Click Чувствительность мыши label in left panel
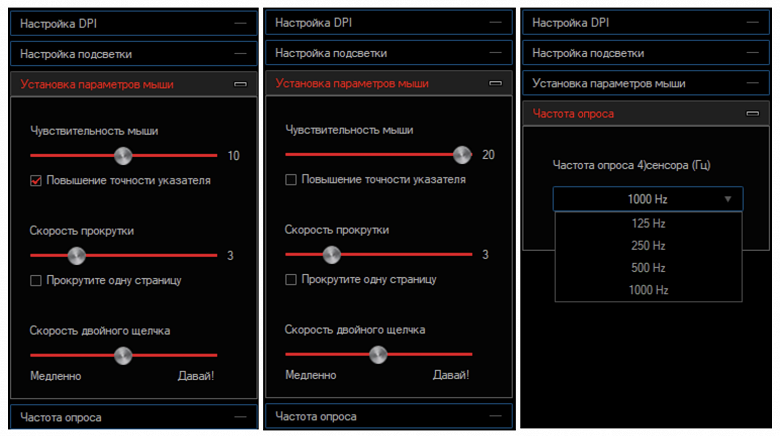 point(94,131)
